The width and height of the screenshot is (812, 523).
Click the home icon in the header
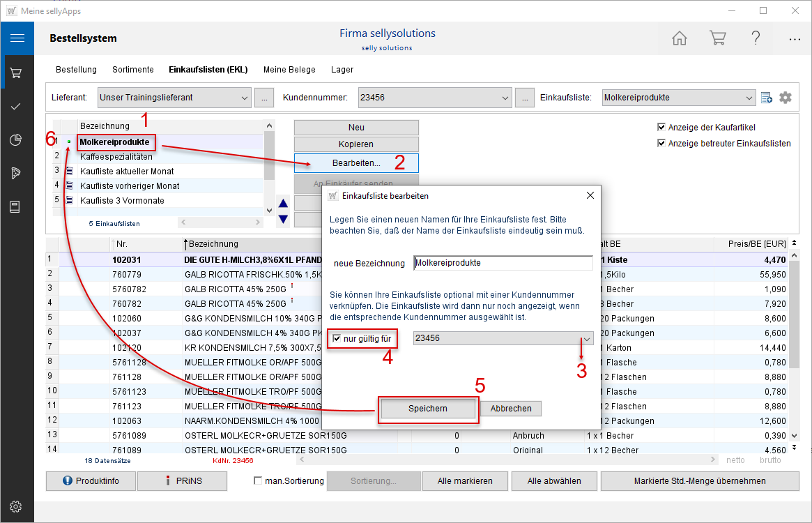pos(680,38)
